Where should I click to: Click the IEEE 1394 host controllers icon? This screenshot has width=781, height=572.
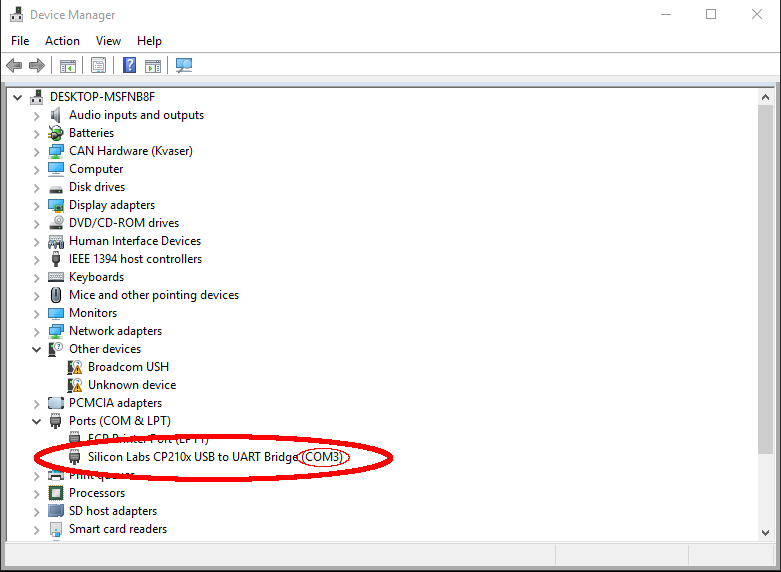[56, 259]
